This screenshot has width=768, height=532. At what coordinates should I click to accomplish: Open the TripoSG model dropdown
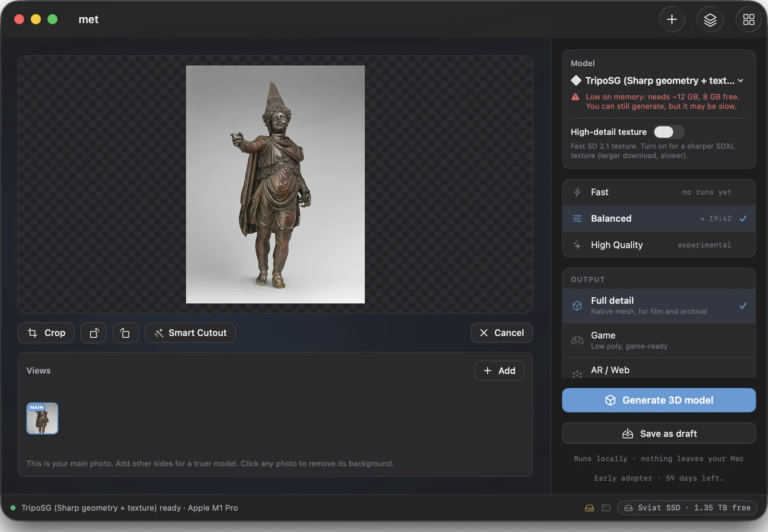click(x=659, y=81)
